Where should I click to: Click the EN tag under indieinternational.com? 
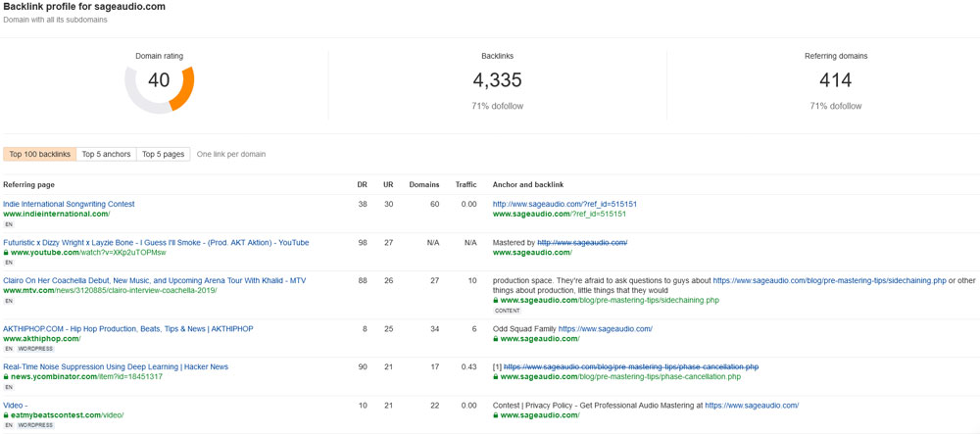(x=10, y=223)
